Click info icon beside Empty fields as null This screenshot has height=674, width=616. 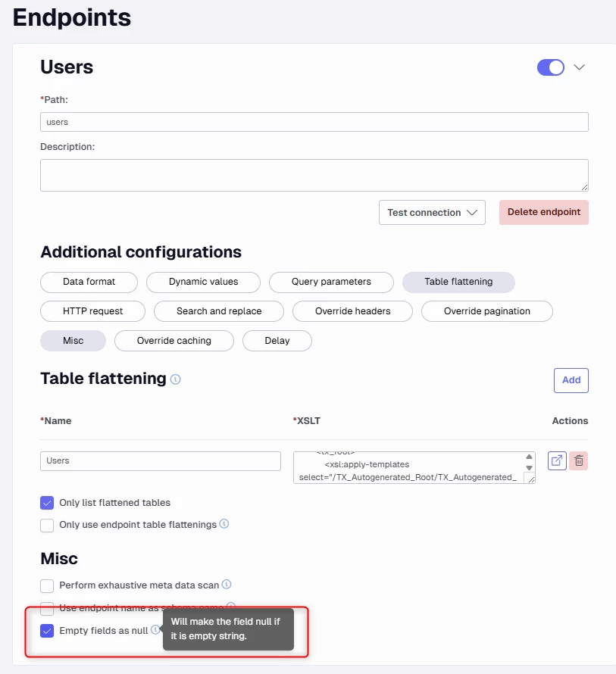(x=155, y=630)
